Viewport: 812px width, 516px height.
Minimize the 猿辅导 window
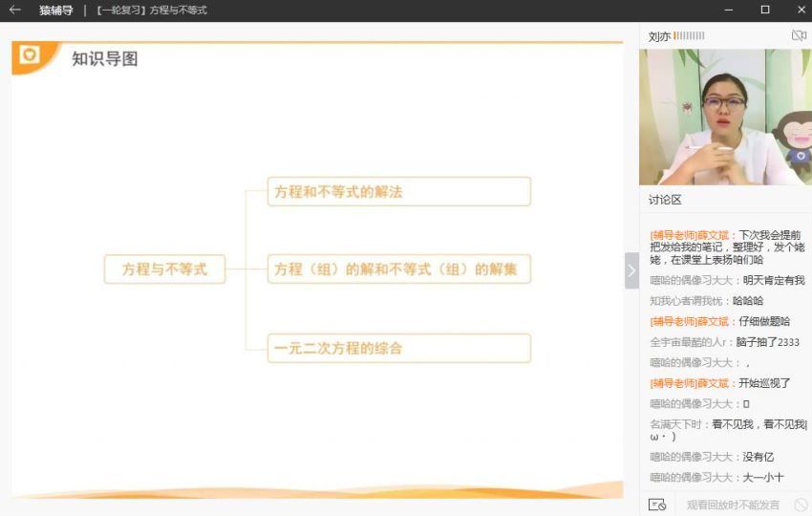click(x=729, y=10)
